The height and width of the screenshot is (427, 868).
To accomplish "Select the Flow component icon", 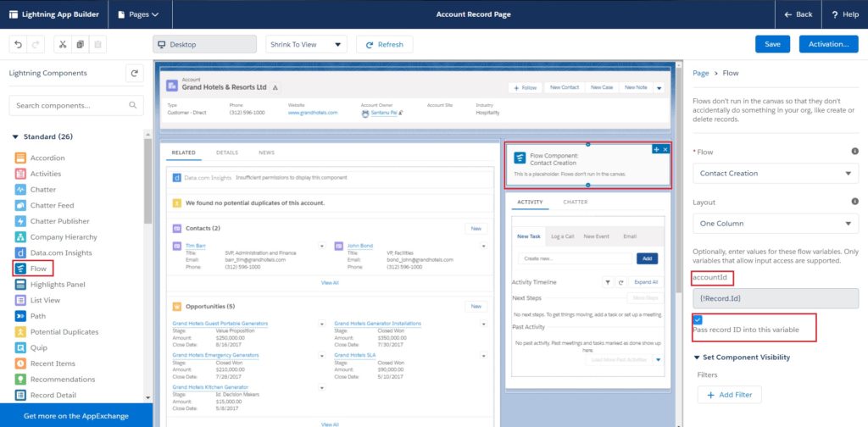I will 20,269.
